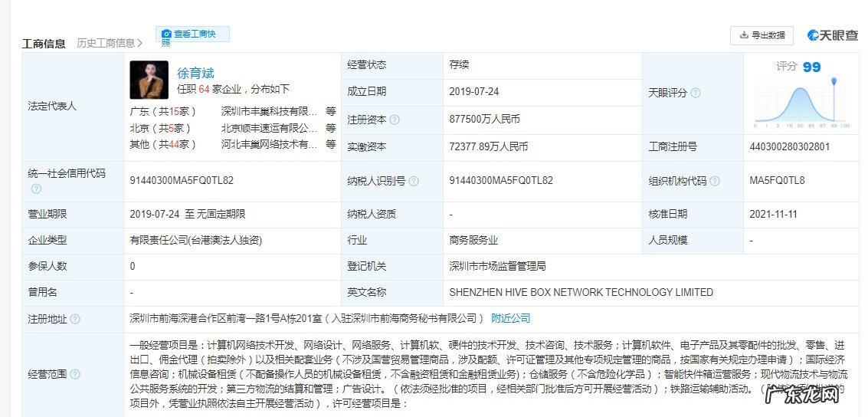
Task: Click the 英文名称 label
Action: (x=366, y=292)
